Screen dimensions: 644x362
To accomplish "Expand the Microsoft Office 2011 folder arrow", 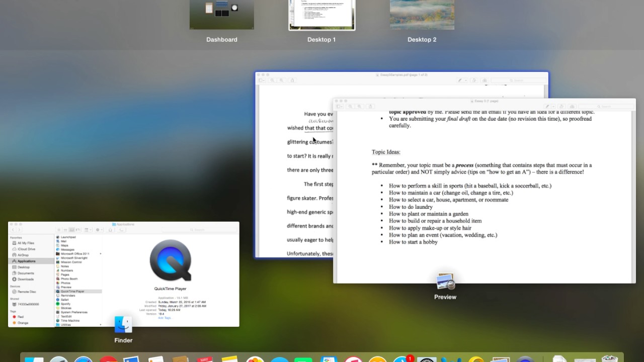I will (x=100, y=253).
